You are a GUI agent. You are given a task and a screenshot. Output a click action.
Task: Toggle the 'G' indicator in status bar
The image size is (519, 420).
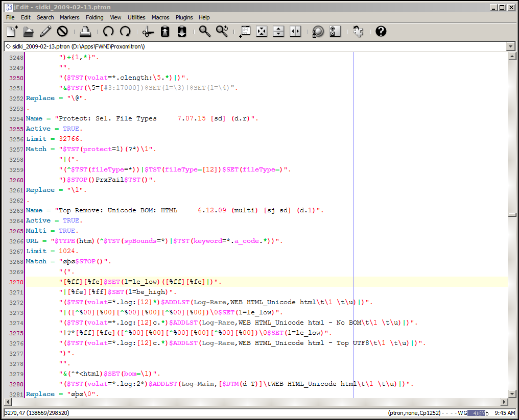coord(464,413)
